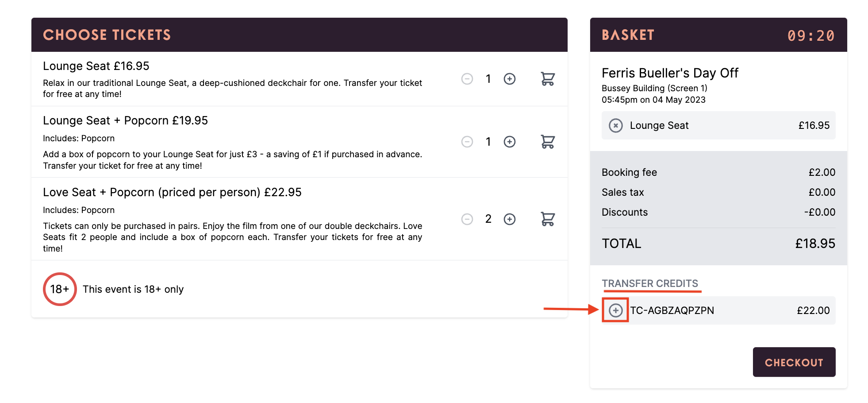868x403 pixels.
Task: Add Lounge Seat + Popcorn to basket
Action: [x=548, y=142]
